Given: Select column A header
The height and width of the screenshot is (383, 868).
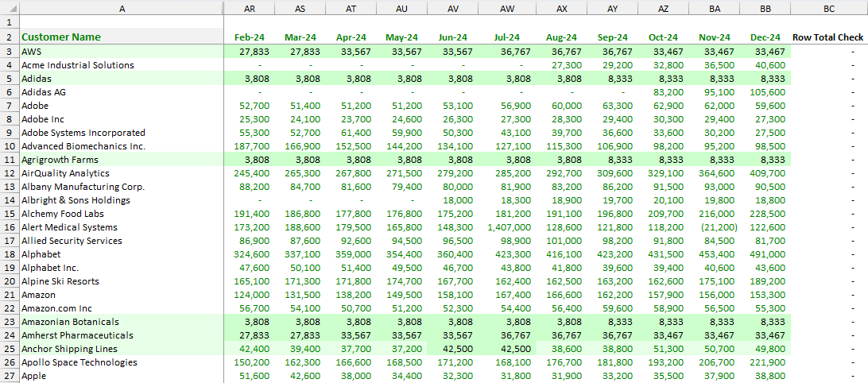Looking at the screenshot, I should pyautogui.click(x=122, y=8).
